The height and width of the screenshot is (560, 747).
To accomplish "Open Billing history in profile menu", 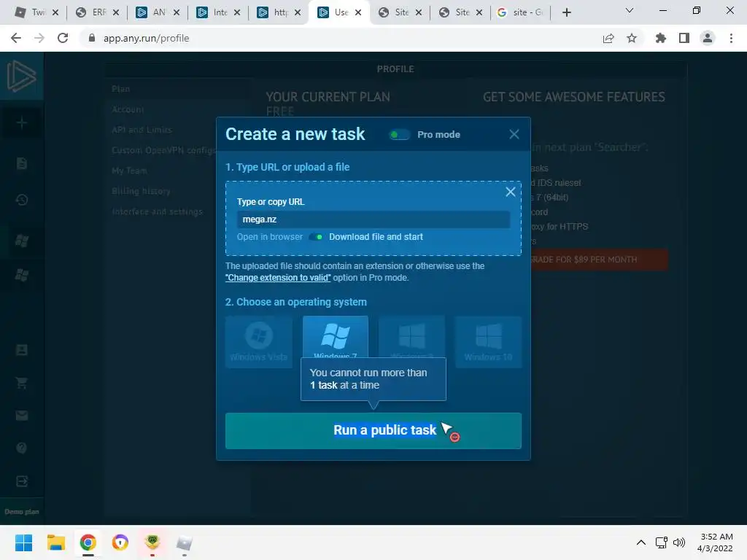I will point(141,191).
